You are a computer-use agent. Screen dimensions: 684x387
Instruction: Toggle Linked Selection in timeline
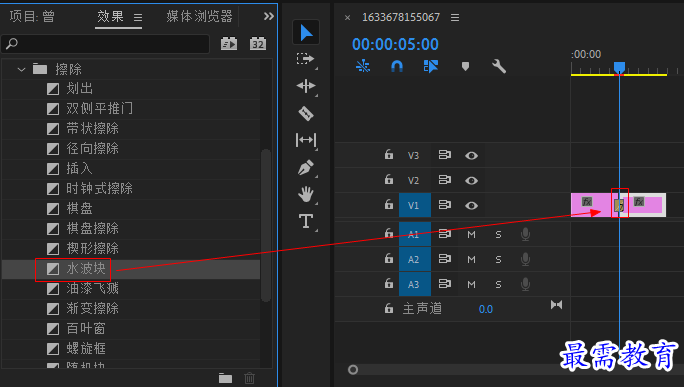pos(431,66)
